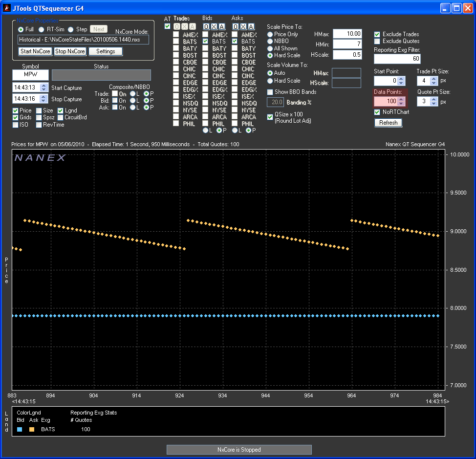
Task: Enable the Size checkbox
Action: click(x=39, y=110)
